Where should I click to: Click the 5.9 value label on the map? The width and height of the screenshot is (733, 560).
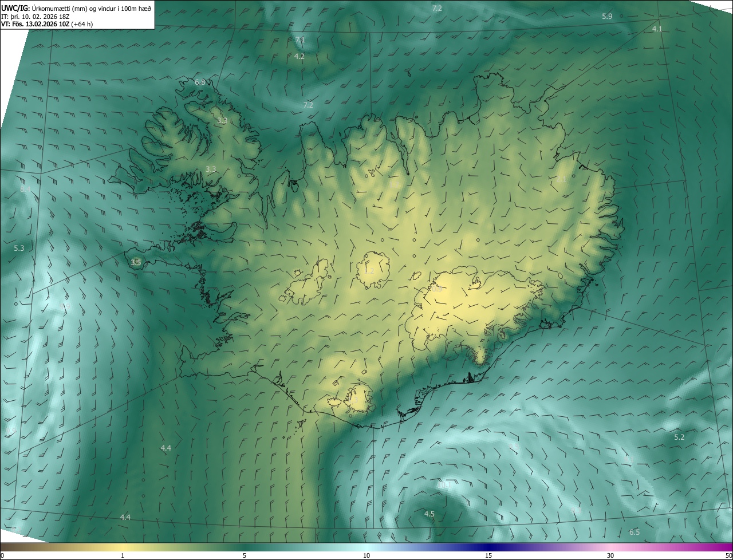tap(607, 17)
